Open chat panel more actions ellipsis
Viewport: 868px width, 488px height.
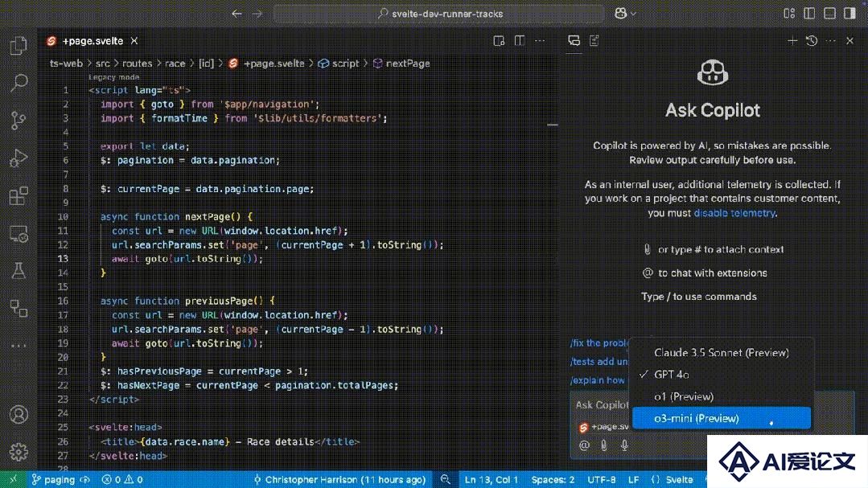tap(830, 41)
